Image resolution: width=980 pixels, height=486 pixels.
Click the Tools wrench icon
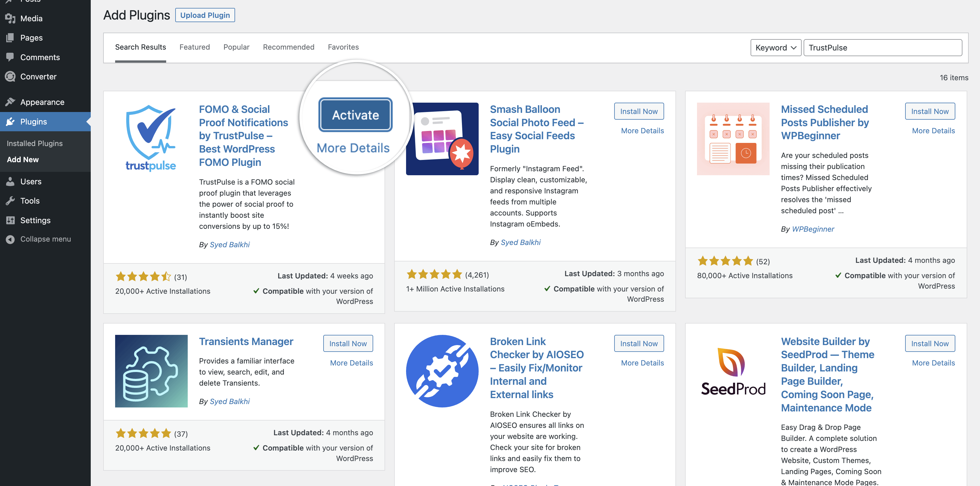[x=10, y=201]
